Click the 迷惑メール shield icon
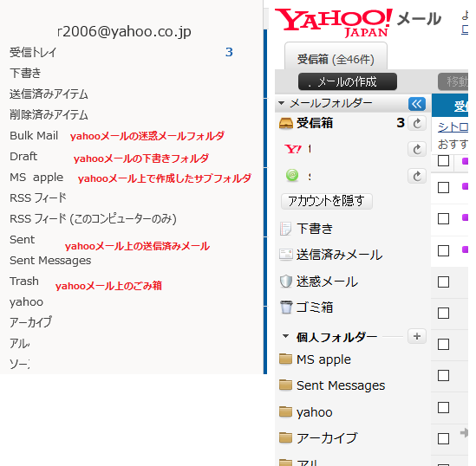Screen dimensions: 476x466 pos(285,282)
